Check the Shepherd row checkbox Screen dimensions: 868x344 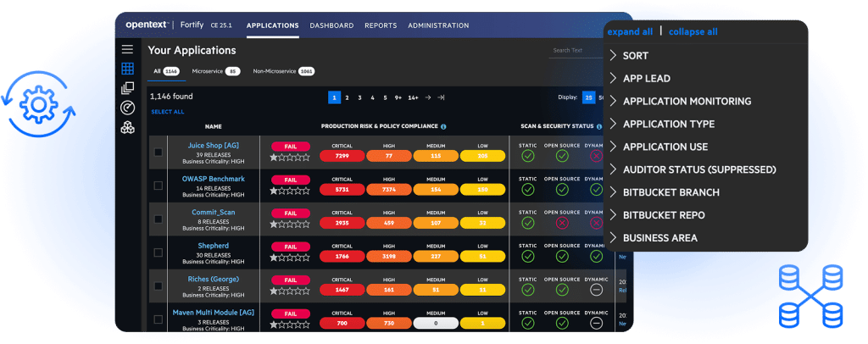159,252
